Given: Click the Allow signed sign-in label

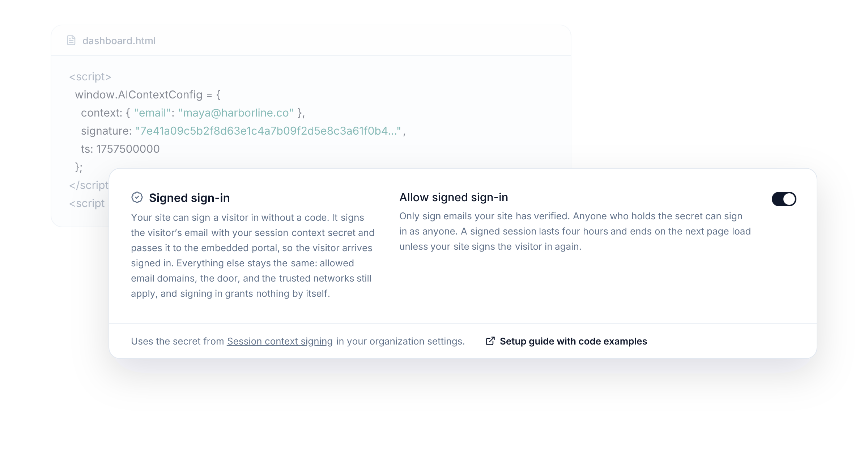Looking at the screenshot, I should click(x=454, y=198).
